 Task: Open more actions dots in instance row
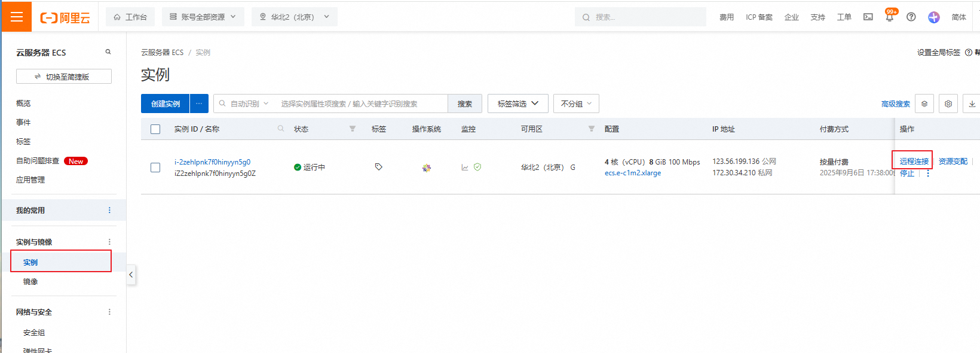pos(928,174)
